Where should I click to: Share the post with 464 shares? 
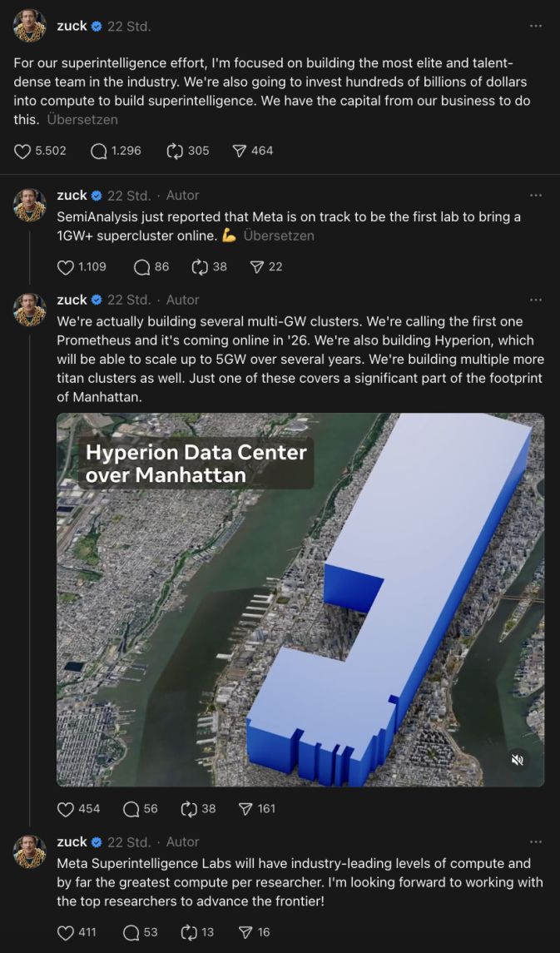pos(240,151)
